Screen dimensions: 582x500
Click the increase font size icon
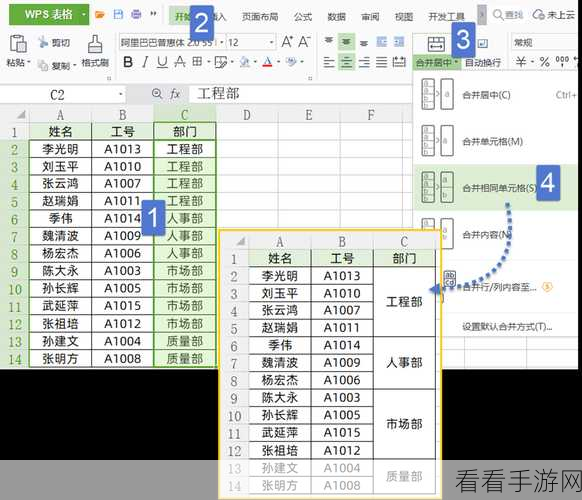click(x=287, y=42)
